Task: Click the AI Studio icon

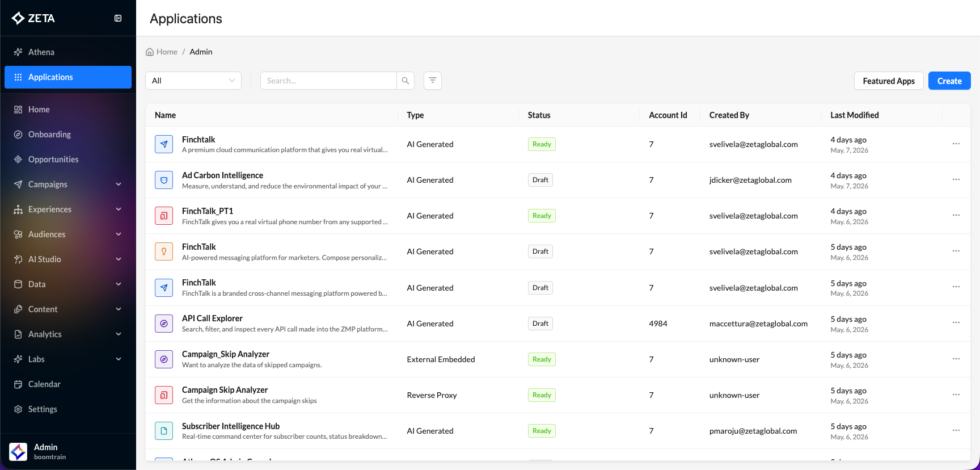Action: point(18,259)
